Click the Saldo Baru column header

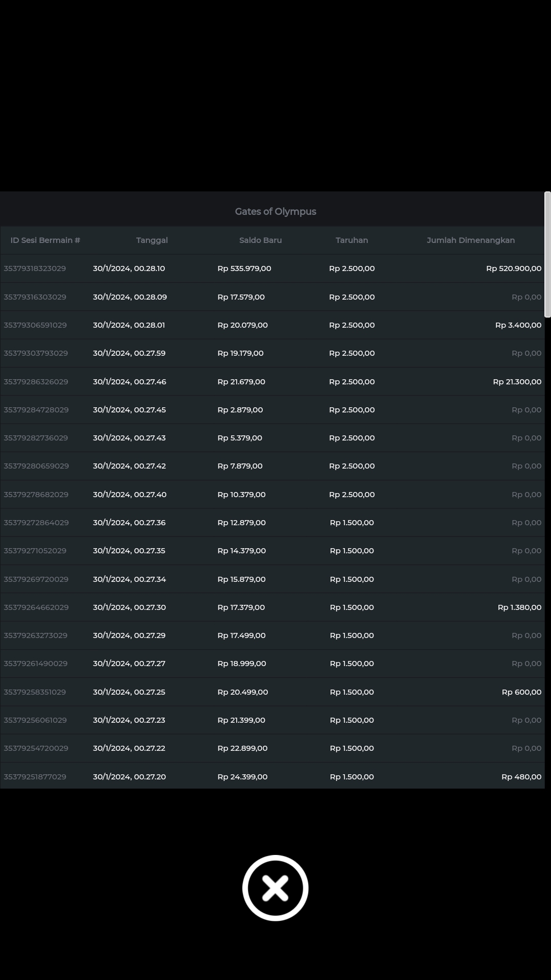[260, 240]
